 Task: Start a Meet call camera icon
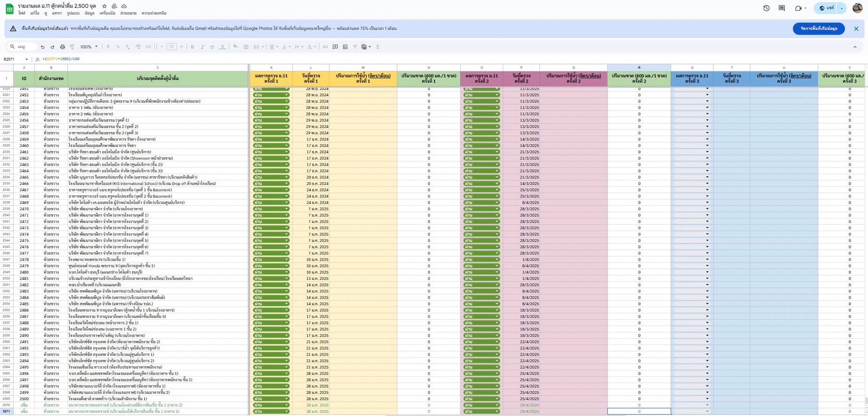point(798,8)
